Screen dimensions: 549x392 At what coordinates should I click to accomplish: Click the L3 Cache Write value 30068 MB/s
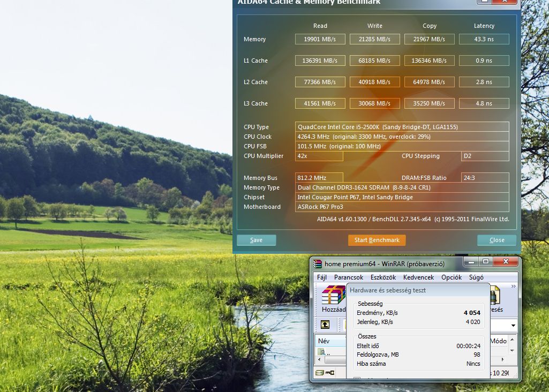click(x=374, y=103)
